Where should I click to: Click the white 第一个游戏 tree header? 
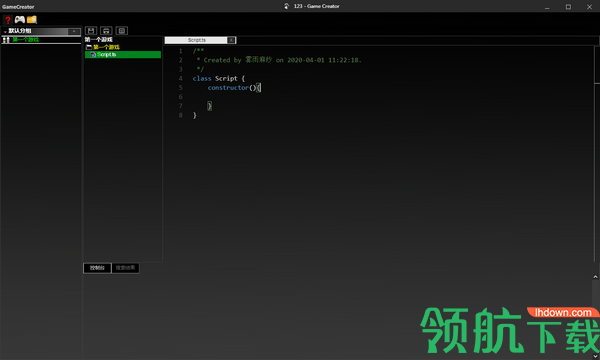point(99,39)
